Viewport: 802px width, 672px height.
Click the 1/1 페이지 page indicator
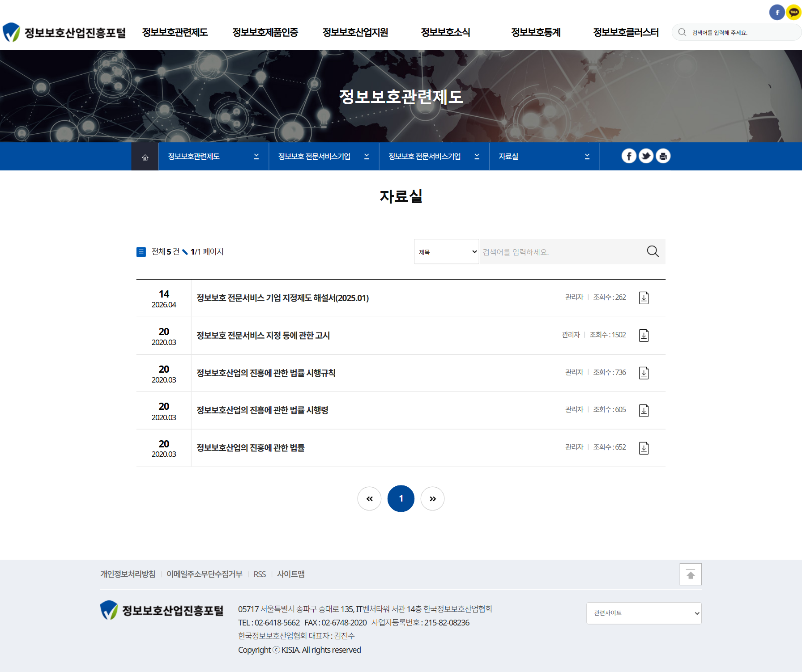pos(207,251)
